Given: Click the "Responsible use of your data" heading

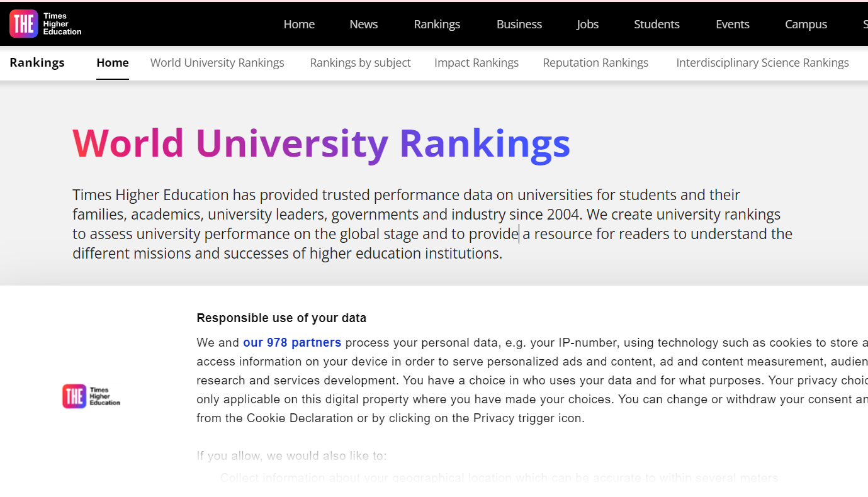Looking at the screenshot, I should point(281,318).
